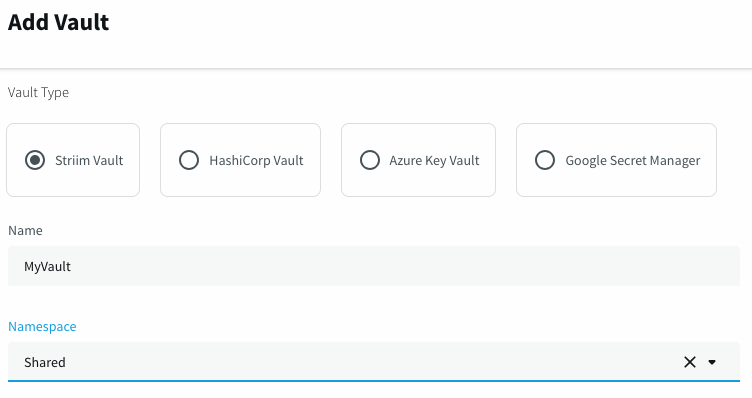Click the "HashiCorp Vault" option label text
Screen dimensions: 752x398
click(256, 160)
